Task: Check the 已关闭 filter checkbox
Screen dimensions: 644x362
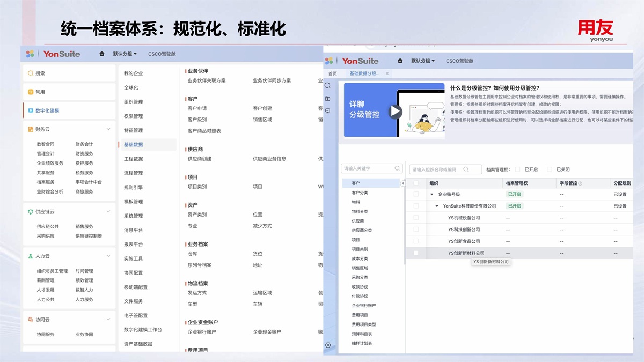Action: point(549,169)
